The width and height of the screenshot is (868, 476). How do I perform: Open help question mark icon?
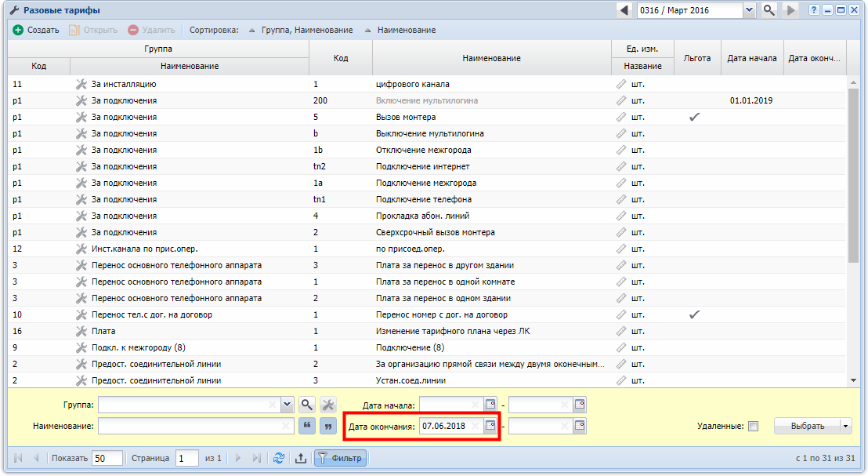click(814, 10)
